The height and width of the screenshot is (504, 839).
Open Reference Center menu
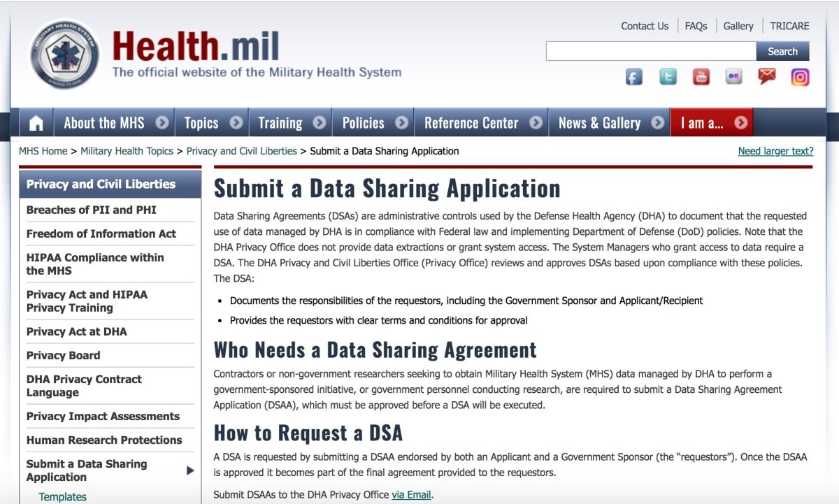pos(471,123)
